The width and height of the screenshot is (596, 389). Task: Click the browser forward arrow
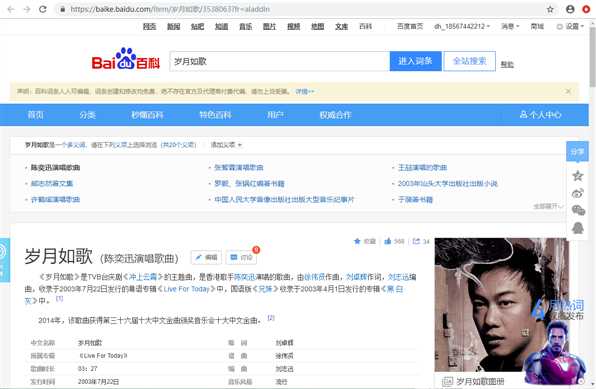click(27, 9)
